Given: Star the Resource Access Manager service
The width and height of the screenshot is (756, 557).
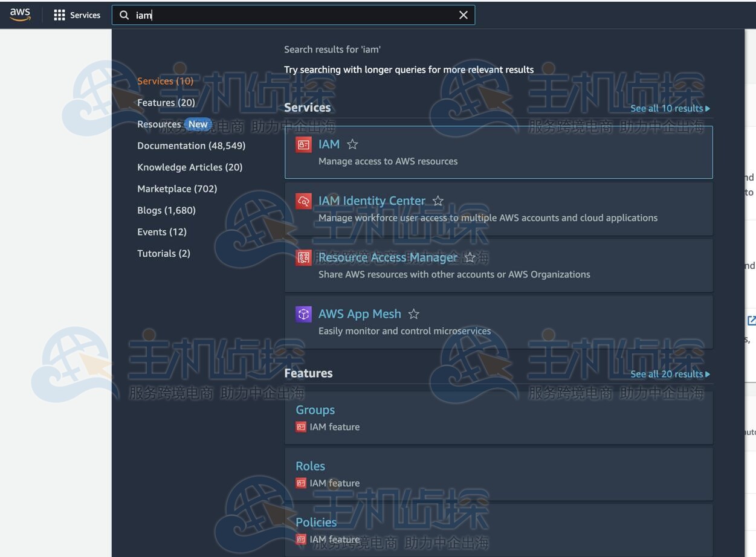Looking at the screenshot, I should point(470,258).
